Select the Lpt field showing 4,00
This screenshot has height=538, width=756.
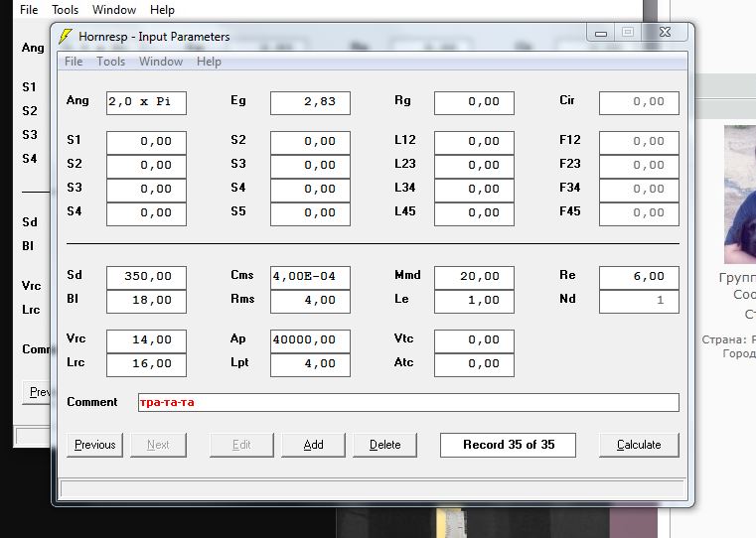coord(311,365)
